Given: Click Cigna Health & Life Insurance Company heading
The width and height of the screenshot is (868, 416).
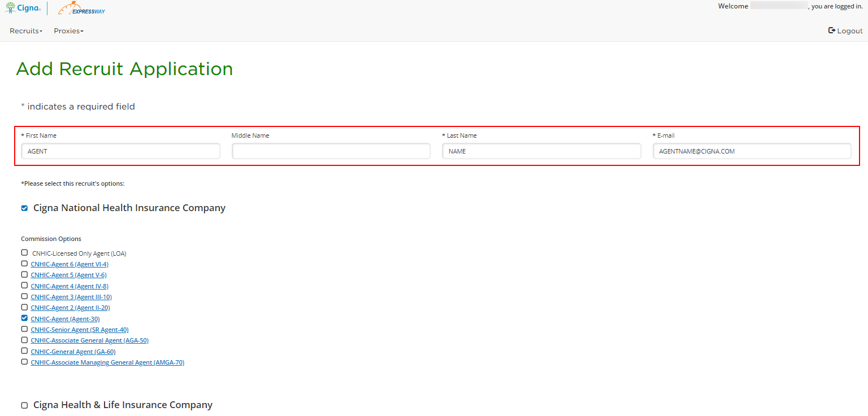Looking at the screenshot, I should 123,405.
